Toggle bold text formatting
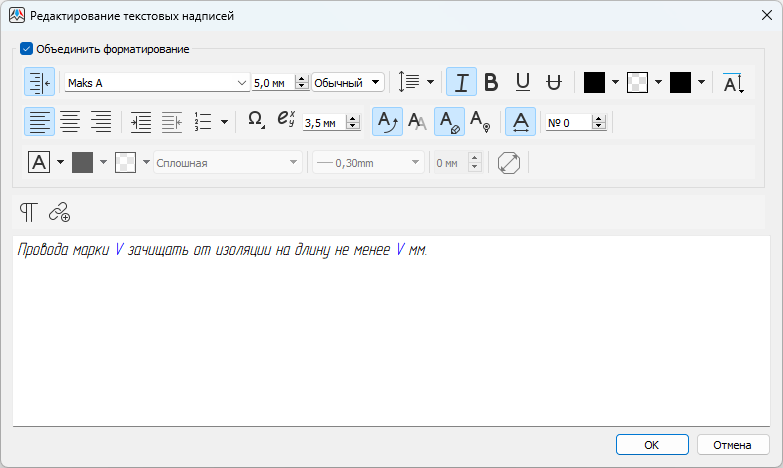Screen dimensions: 783x468 [491, 82]
